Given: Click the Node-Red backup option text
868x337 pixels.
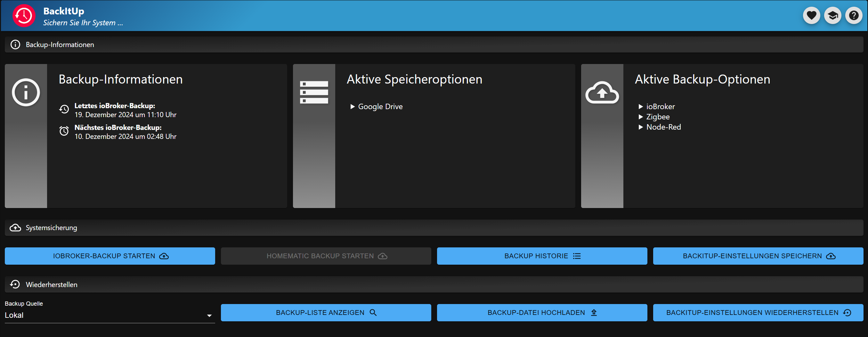Looking at the screenshot, I should 663,127.
